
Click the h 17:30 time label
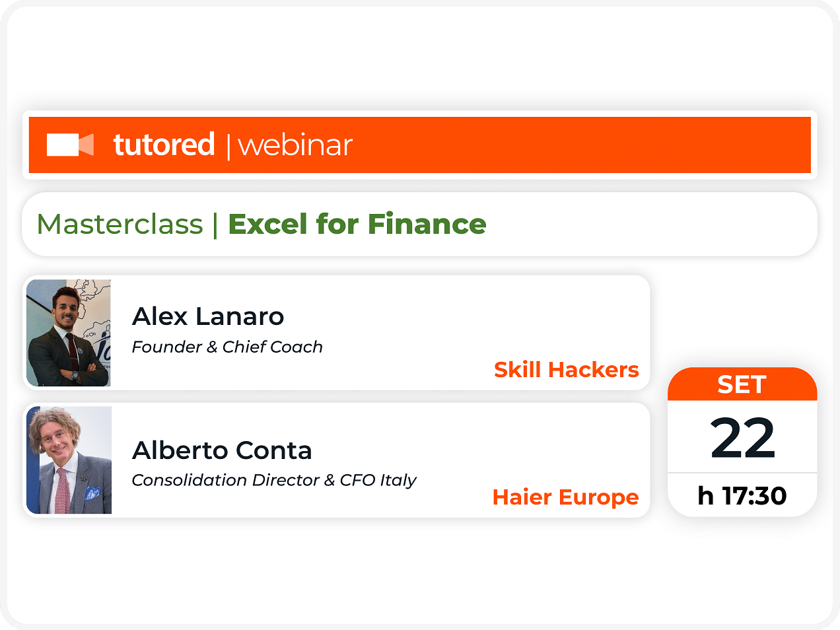pos(742,496)
